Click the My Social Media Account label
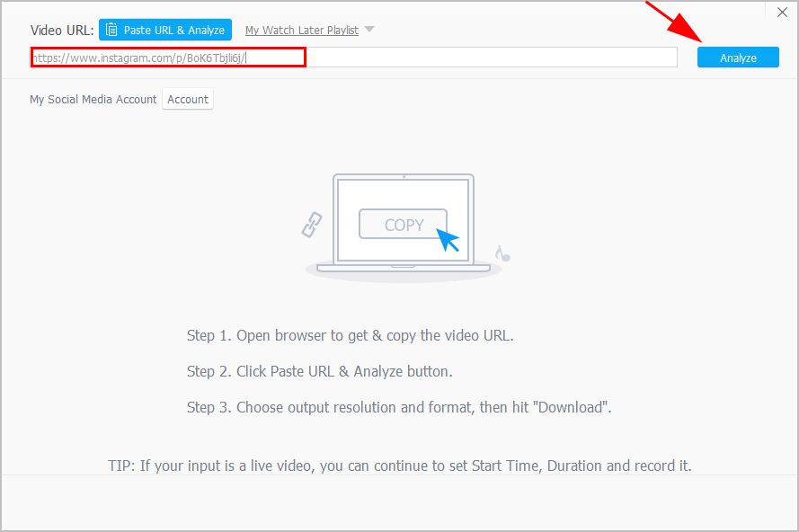The image size is (799, 532). coord(93,100)
